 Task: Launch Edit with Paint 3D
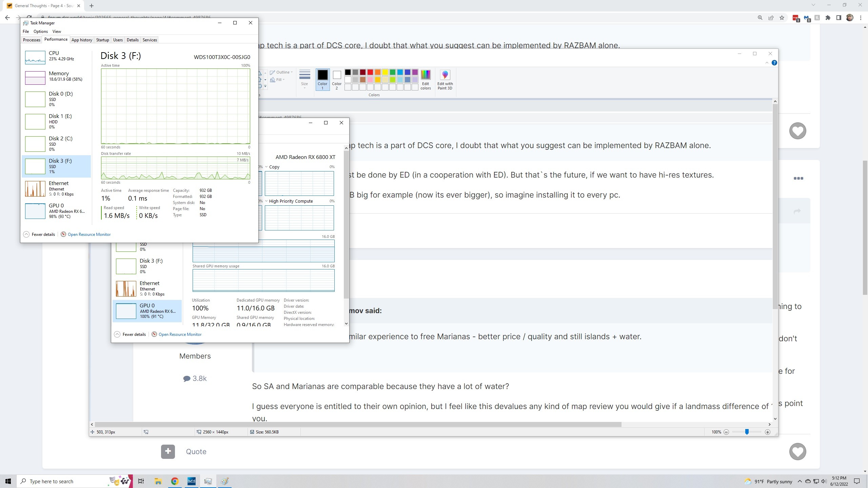point(445,80)
